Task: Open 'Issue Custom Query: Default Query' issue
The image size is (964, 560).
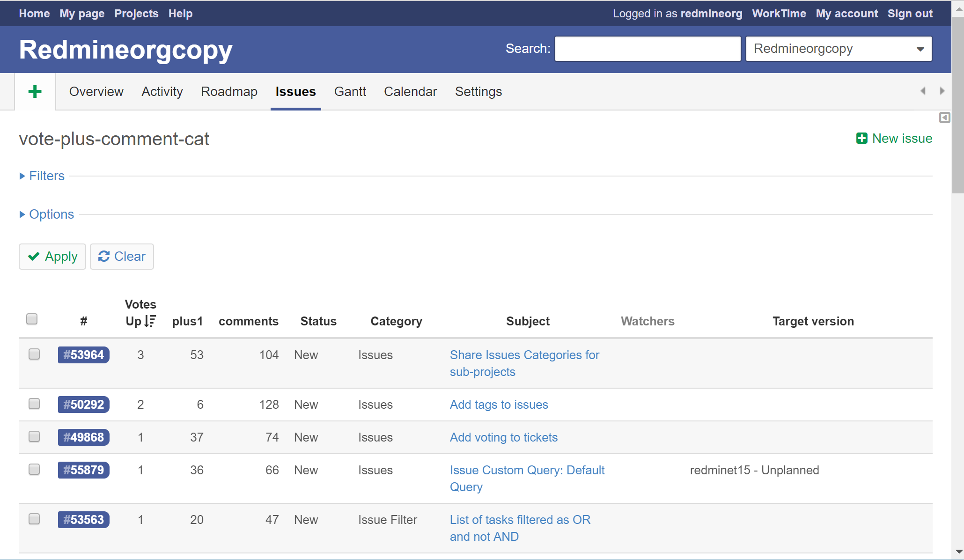Action: coord(527,479)
